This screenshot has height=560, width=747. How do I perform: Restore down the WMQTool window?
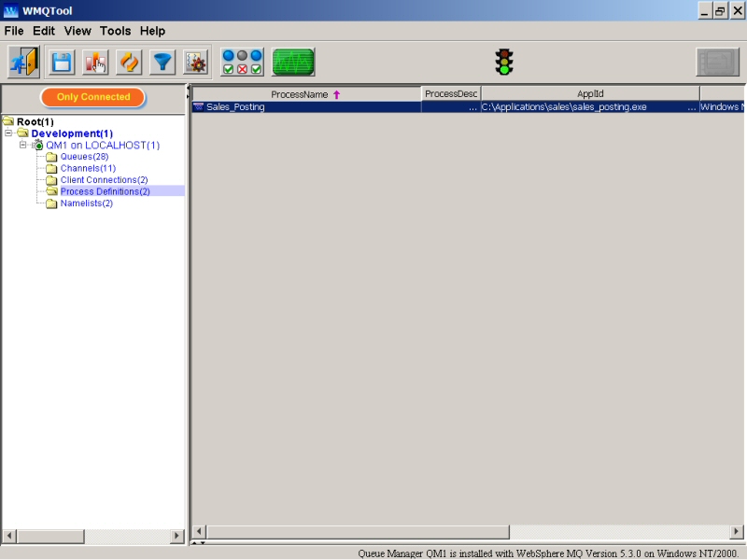(x=721, y=10)
